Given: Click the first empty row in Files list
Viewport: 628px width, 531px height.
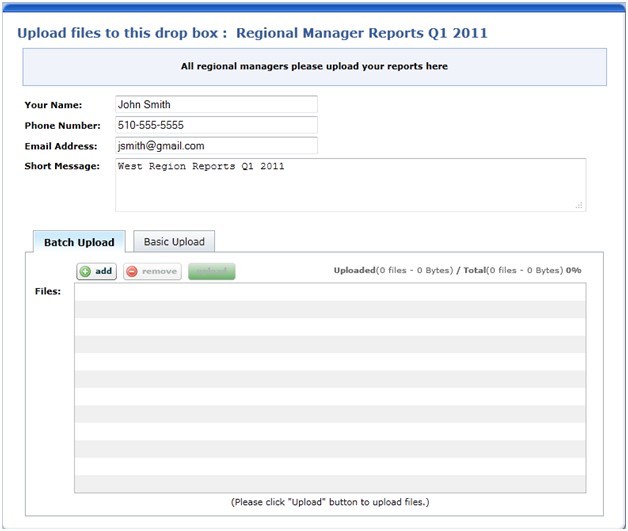Looking at the screenshot, I should [x=330, y=292].
